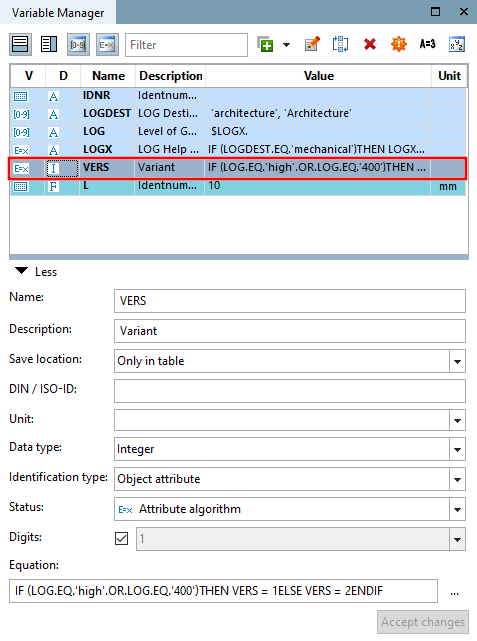Click the orange gear icon in the toolbar
This screenshot has width=477, height=641.
tap(399, 44)
